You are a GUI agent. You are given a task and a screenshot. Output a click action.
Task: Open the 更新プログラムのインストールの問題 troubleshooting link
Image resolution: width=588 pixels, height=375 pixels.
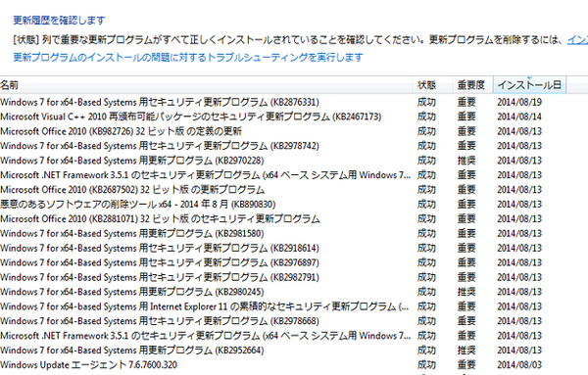(188, 58)
